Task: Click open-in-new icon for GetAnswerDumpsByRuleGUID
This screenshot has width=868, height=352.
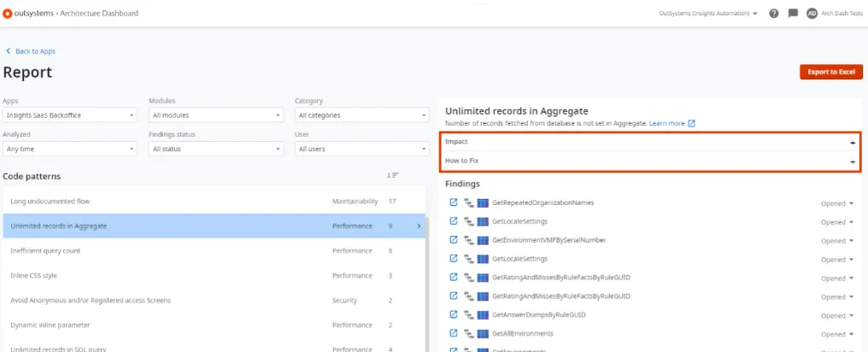Action: (454, 314)
